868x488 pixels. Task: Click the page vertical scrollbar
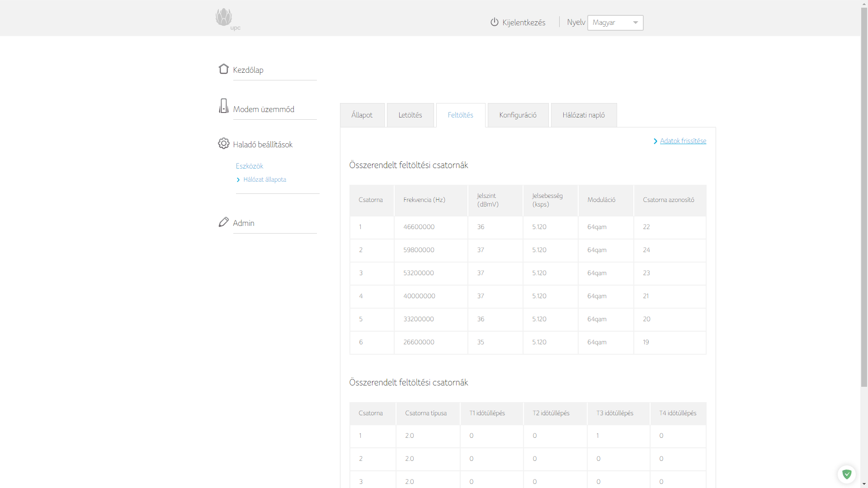point(864,197)
